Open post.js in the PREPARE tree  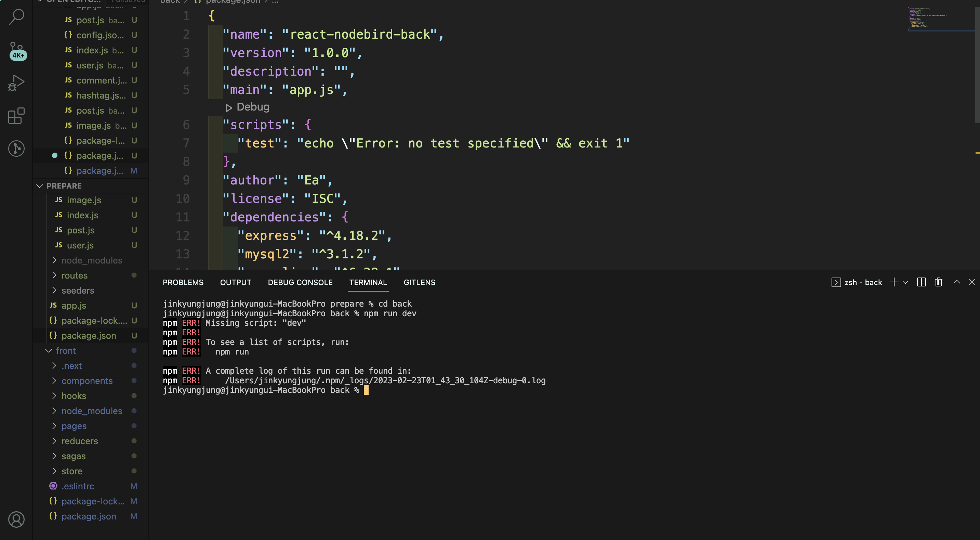91,230
